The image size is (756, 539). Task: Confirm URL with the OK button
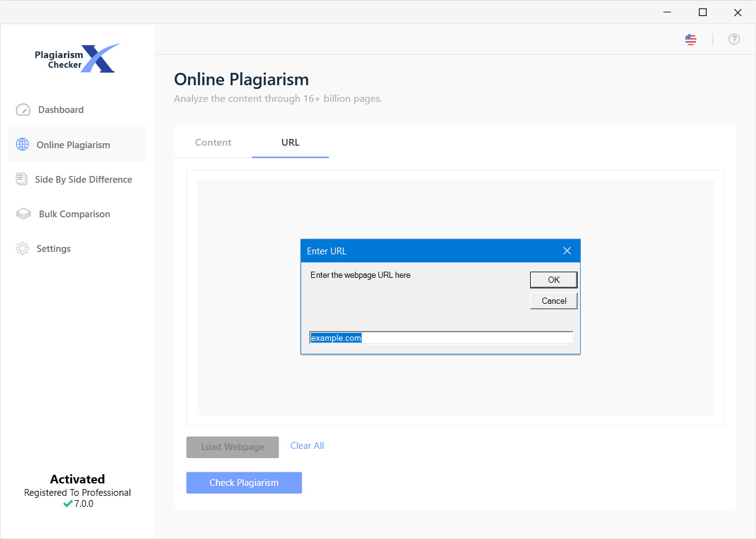[554, 280]
